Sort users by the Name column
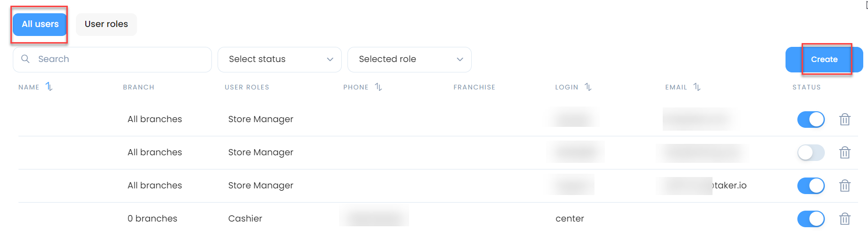Image resolution: width=868 pixels, height=231 pixels. 49,87
